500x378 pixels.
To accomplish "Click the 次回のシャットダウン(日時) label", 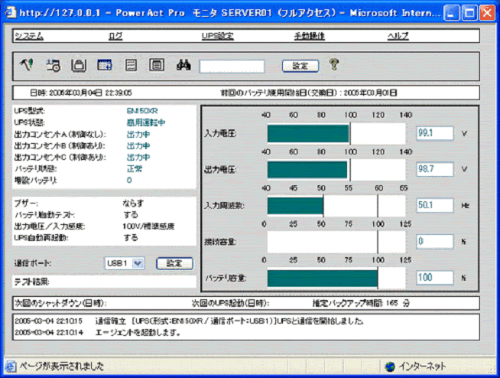I will [61, 303].
